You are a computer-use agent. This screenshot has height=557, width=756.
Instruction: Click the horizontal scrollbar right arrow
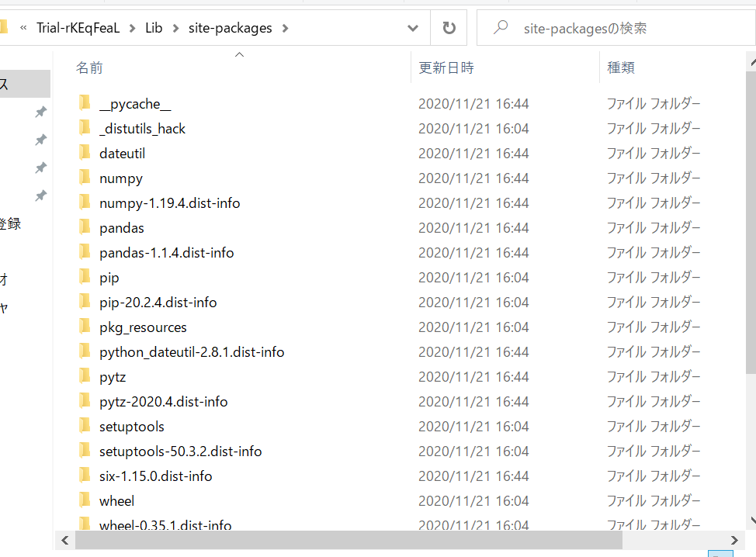coord(734,541)
